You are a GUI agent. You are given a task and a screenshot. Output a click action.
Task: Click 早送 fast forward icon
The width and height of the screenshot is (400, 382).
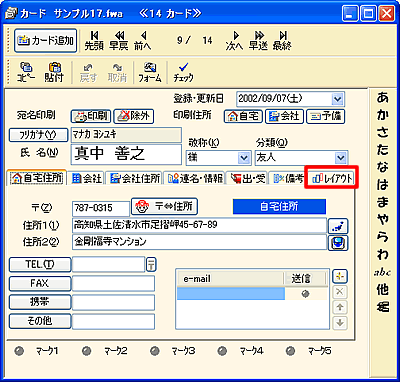258,41
